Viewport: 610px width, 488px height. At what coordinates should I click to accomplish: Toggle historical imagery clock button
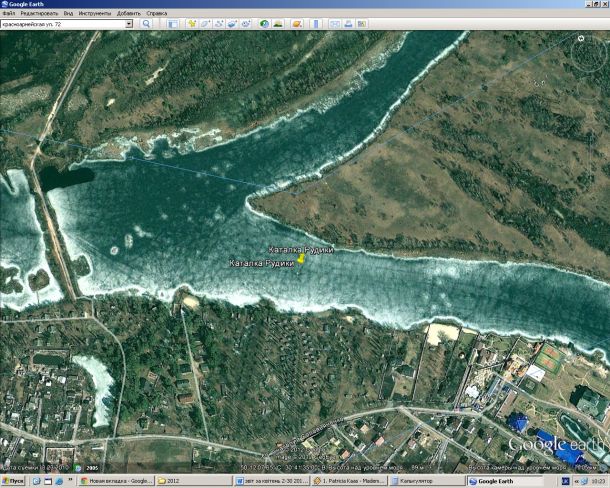click(x=265, y=23)
